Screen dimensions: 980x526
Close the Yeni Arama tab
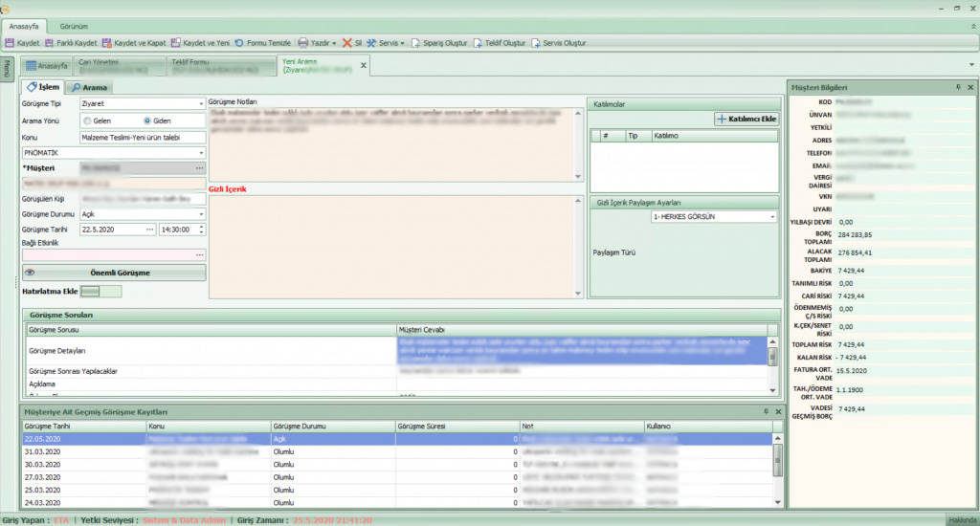(x=363, y=66)
